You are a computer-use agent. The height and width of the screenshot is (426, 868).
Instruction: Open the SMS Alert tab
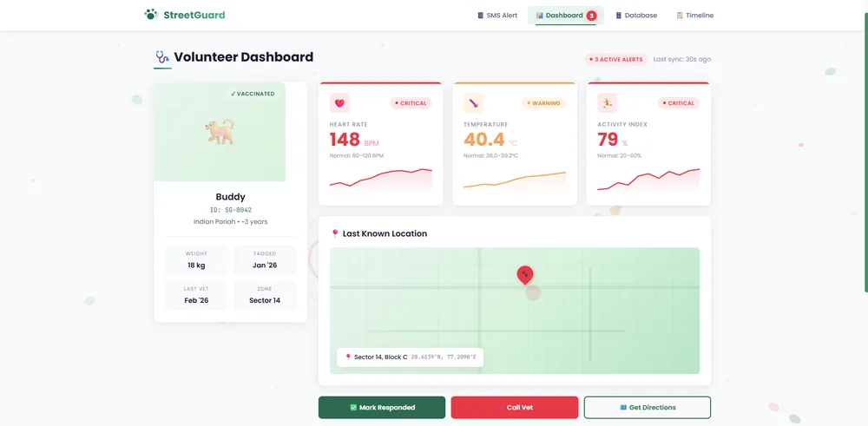[x=497, y=16]
